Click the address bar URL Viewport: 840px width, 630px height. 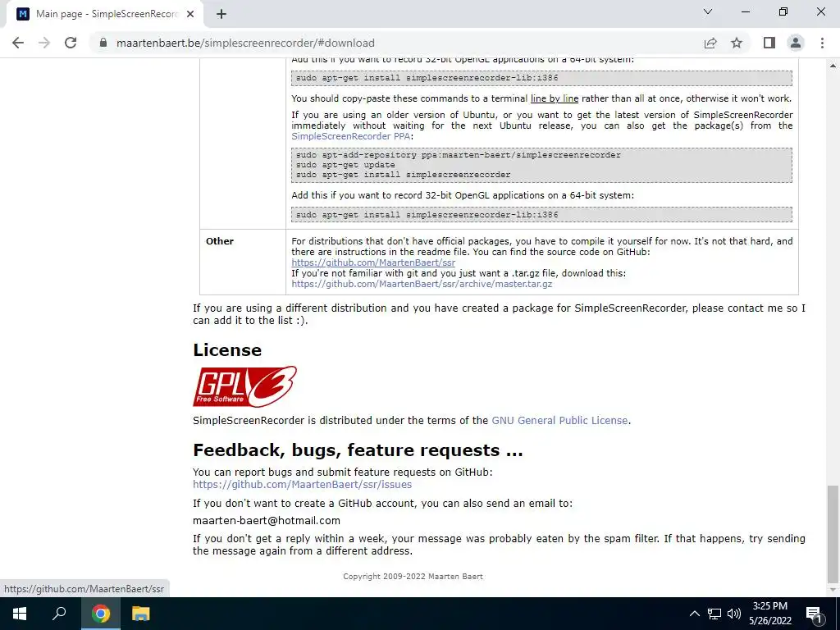coord(245,43)
